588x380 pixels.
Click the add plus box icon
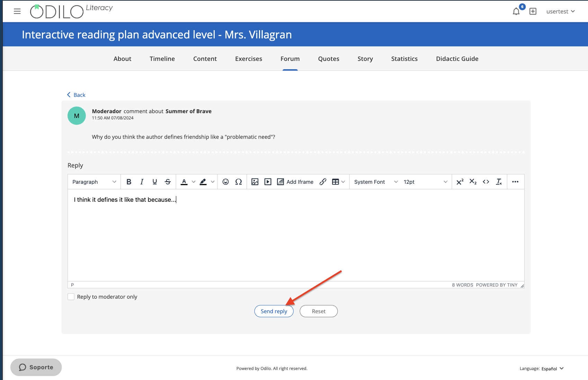tap(533, 11)
